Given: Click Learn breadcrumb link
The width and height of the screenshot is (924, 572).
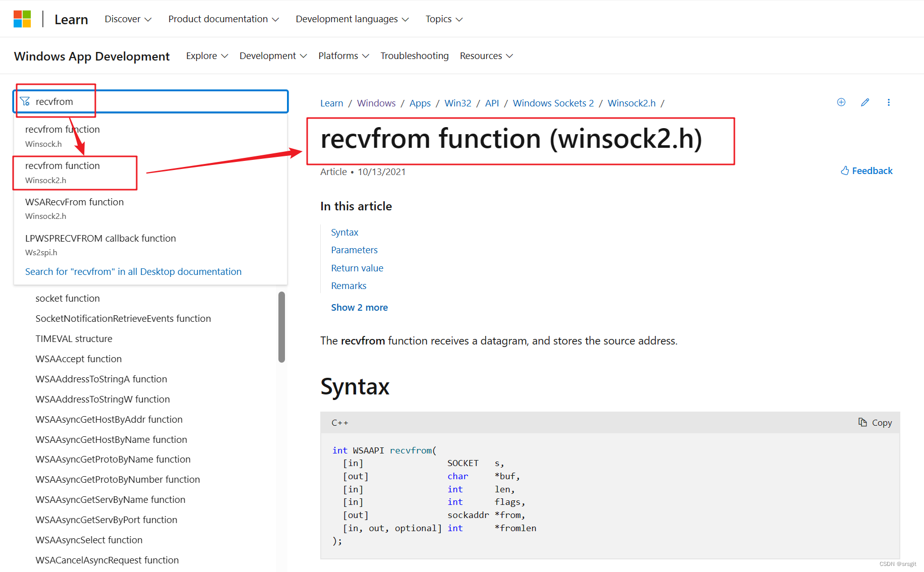Looking at the screenshot, I should pyautogui.click(x=331, y=103).
